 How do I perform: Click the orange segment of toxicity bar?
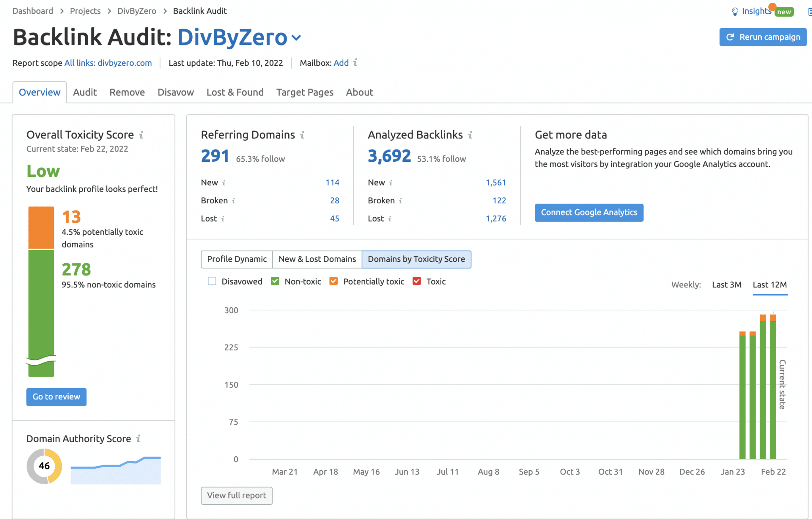(x=41, y=228)
